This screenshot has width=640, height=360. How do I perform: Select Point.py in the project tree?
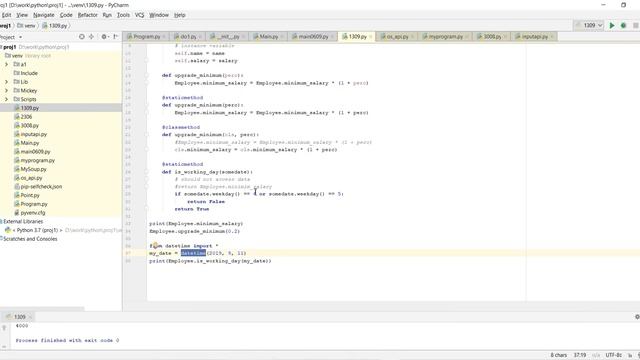(30, 196)
